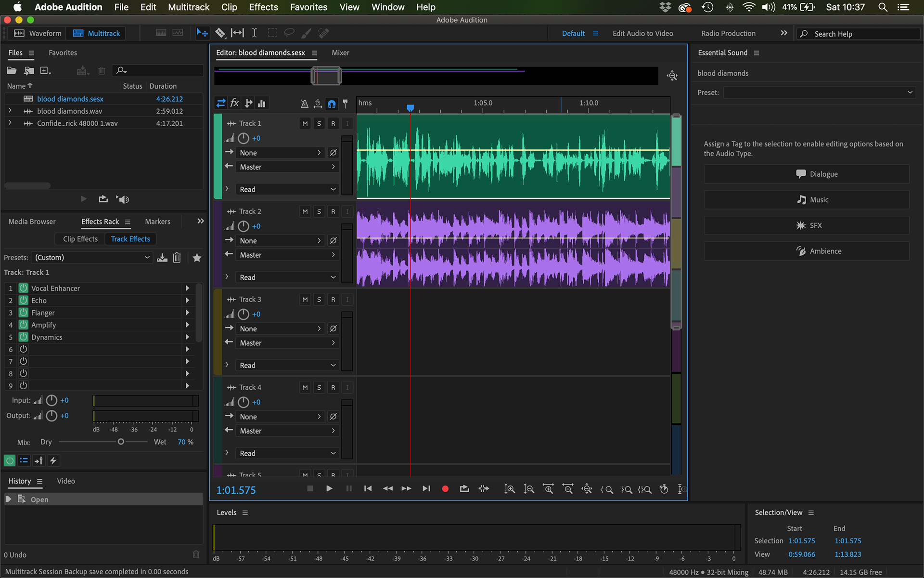Switch to the Media Browser tab

pyautogui.click(x=32, y=222)
